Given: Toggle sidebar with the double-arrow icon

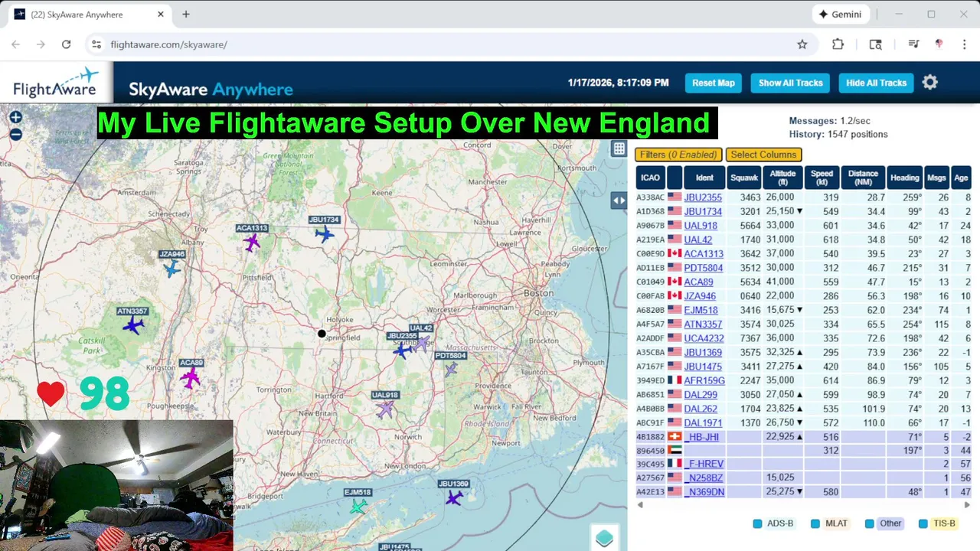Looking at the screenshot, I should [619, 201].
